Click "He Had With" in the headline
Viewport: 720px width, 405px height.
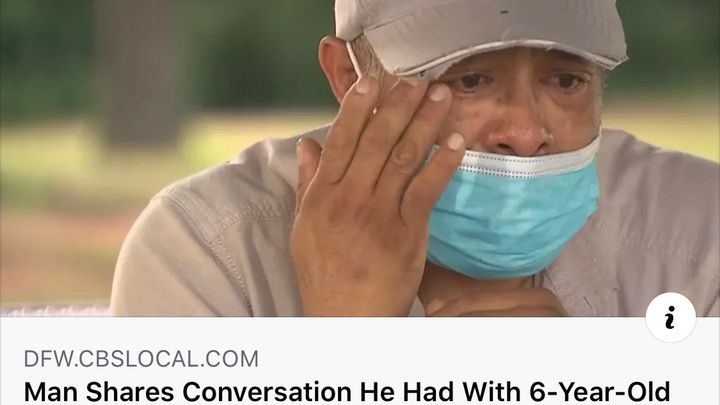click(440, 392)
